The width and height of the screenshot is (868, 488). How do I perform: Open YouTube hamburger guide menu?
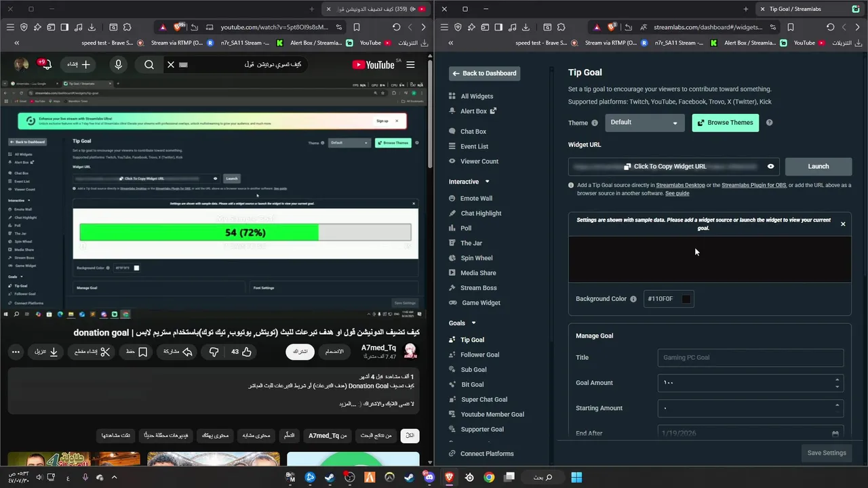tap(410, 64)
